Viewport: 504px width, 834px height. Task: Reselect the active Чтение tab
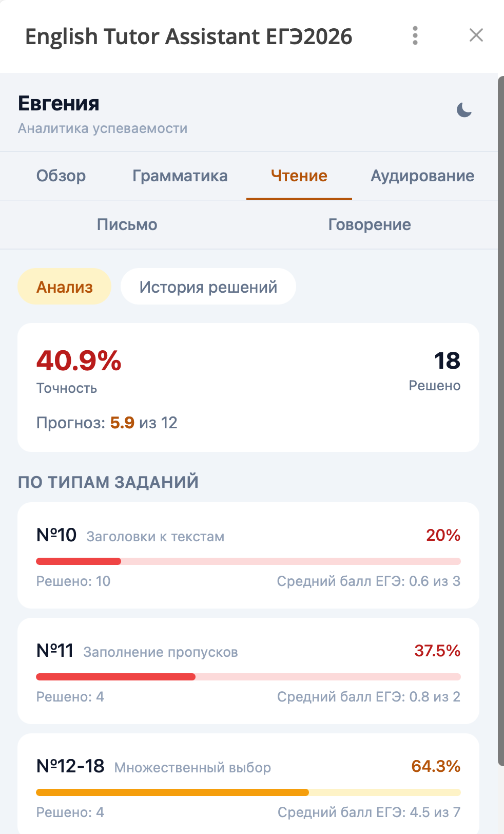[299, 176]
